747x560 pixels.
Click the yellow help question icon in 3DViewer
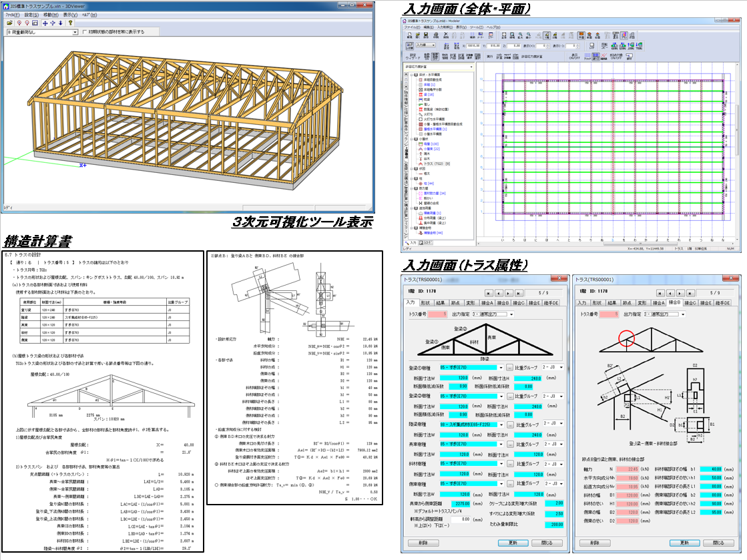70,23
